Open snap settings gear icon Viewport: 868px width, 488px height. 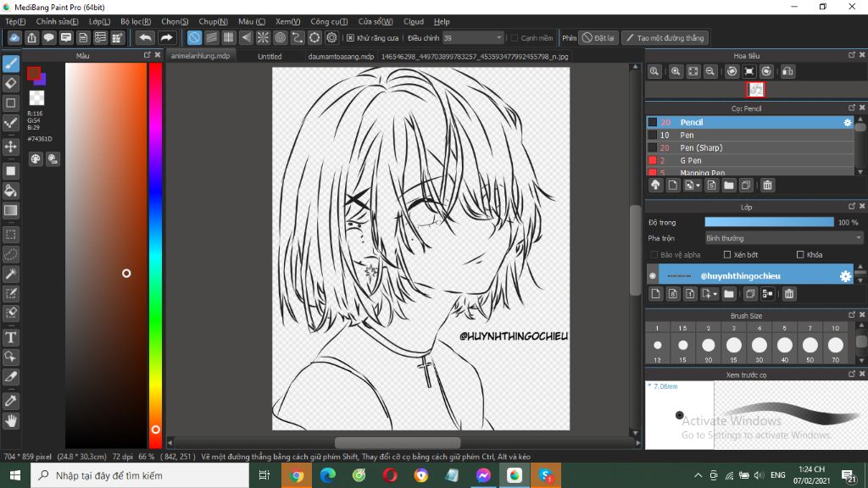[x=331, y=37]
